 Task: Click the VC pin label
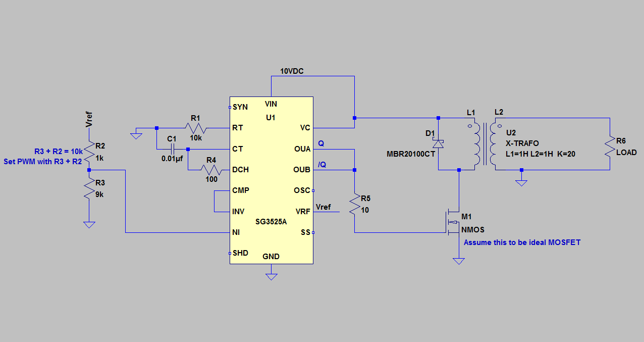[x=305, y=128]
